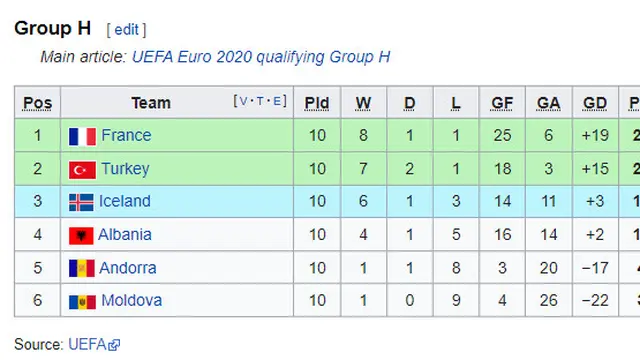Click the T talk template link

260,101
